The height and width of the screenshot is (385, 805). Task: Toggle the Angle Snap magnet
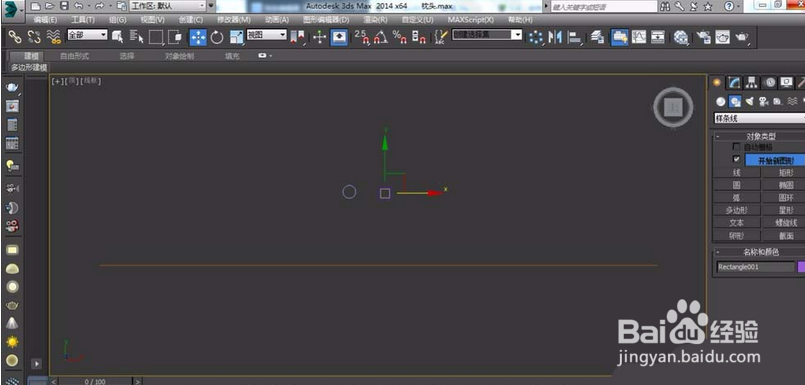(380, 37)
